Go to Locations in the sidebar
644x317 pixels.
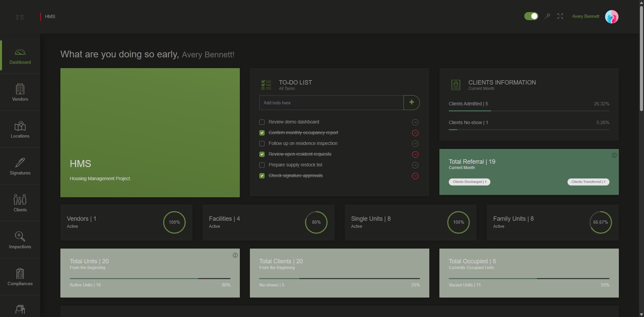20,129
